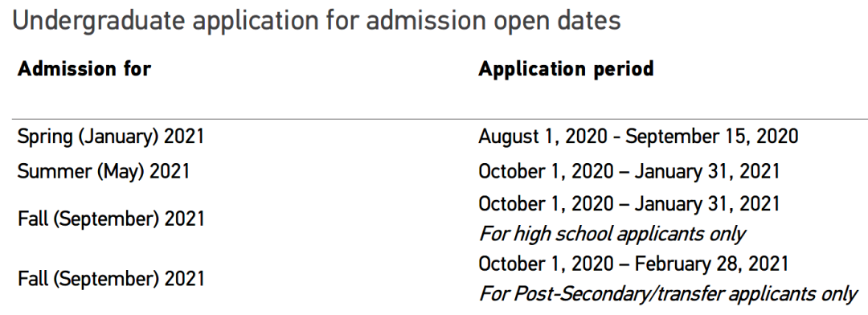Click second Fall (September) 2021 row label
The height and width of the screenshot is (315, 868).
(x=111, y=278)
